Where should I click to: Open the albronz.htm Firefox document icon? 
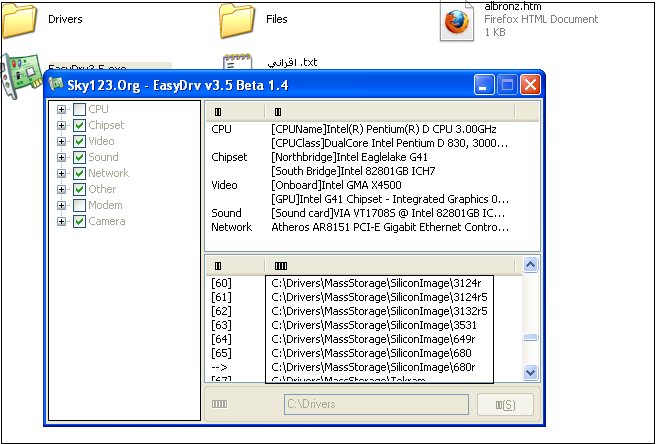click(457, 21)
